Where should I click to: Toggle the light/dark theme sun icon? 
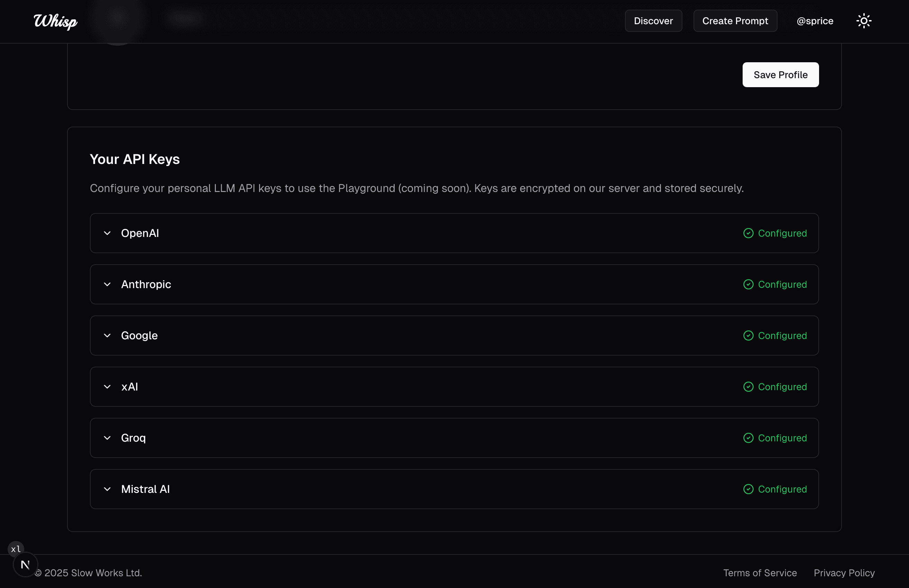point(864,21)
